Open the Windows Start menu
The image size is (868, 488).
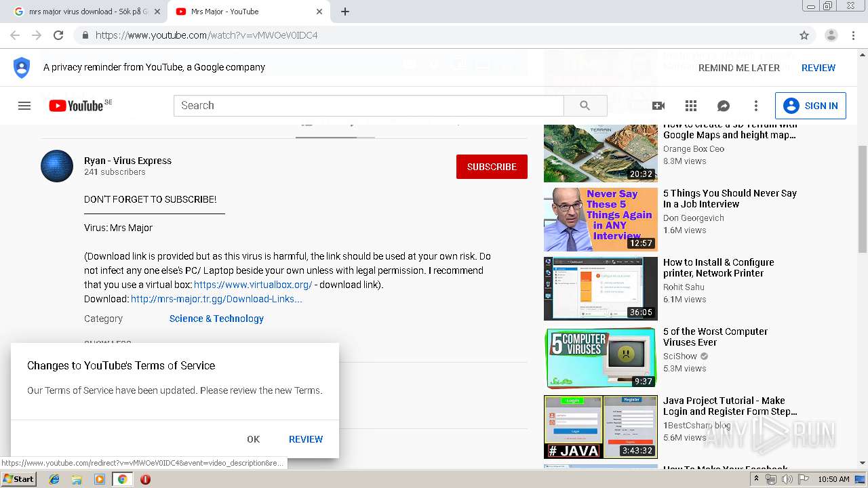click(x=18, y=479)
